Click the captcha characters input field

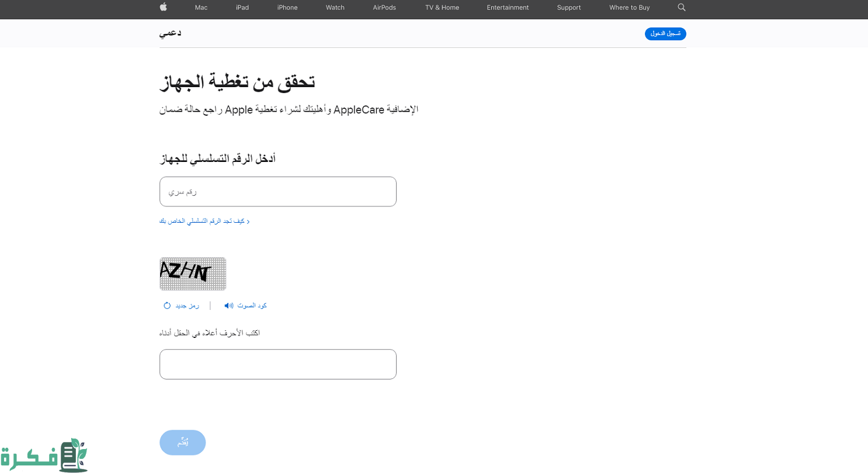pos(278,364)
